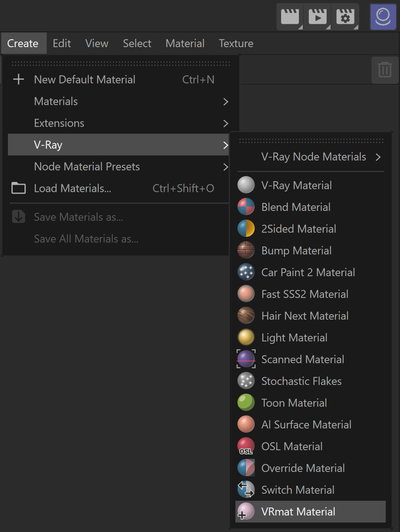
Task: Pick the Stochastic Flakes label
Action: click(301, 381)
